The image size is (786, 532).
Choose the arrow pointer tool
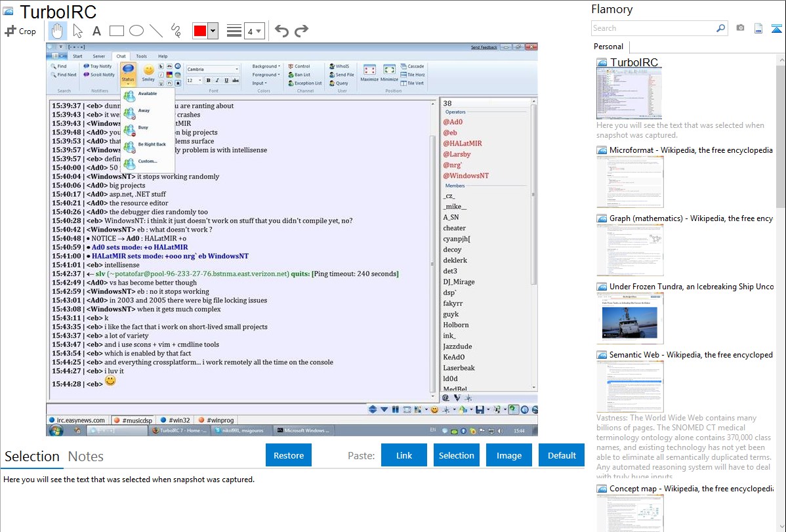coord(77,31)
